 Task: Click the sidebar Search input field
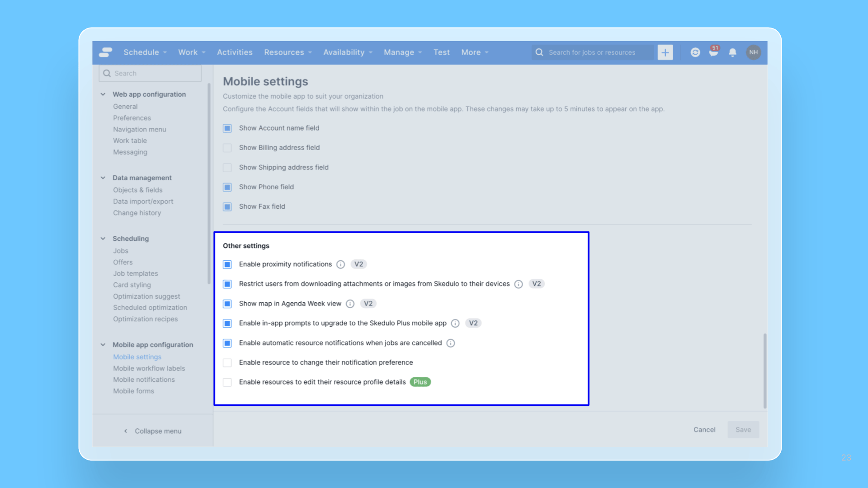click(x=150, y=73)
